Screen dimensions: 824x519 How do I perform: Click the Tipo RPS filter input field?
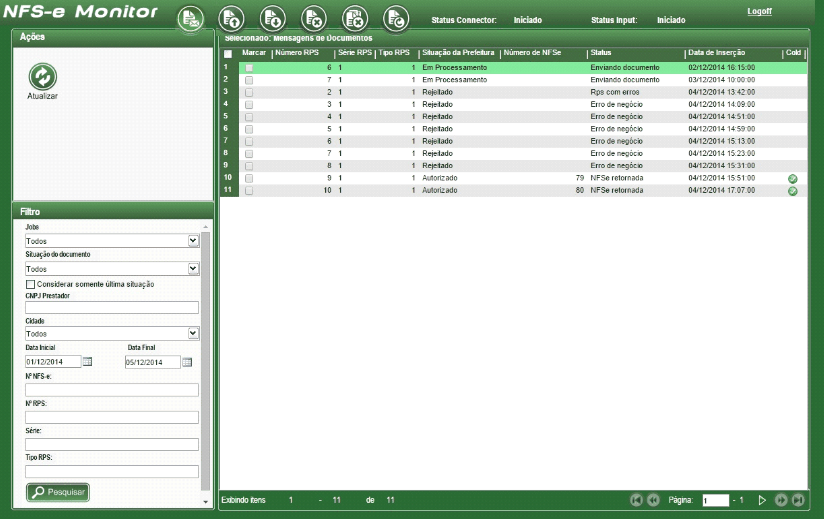112,471
